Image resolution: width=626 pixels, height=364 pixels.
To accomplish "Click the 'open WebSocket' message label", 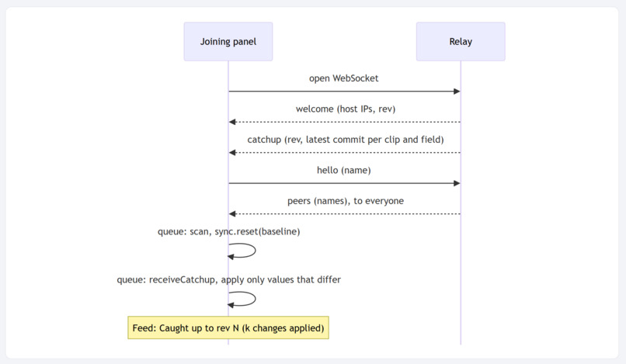I will pos(344,78).
